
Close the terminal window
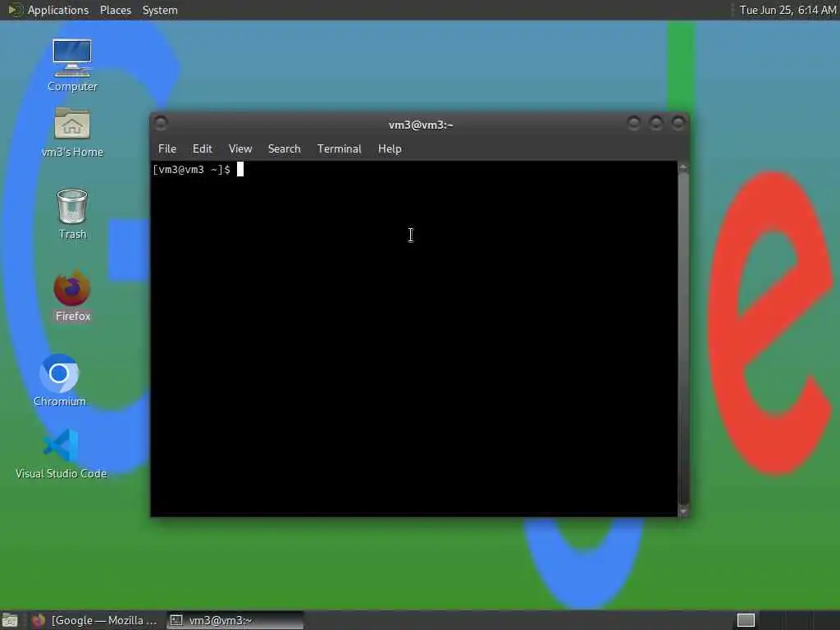(x=678, y=123)
